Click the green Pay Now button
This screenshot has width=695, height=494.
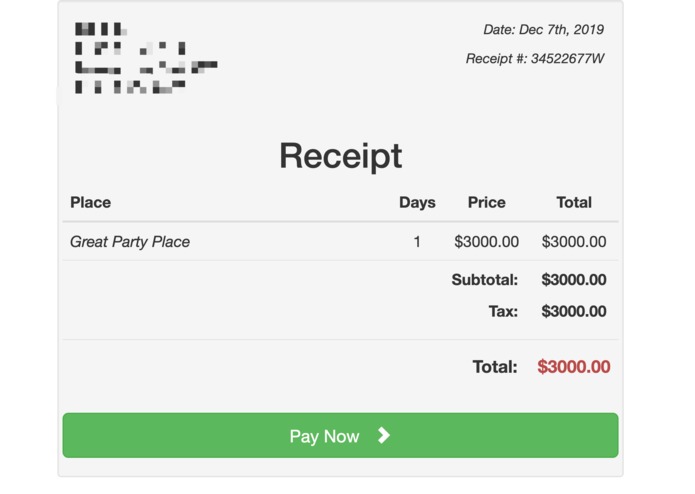[x=340, y=436]
